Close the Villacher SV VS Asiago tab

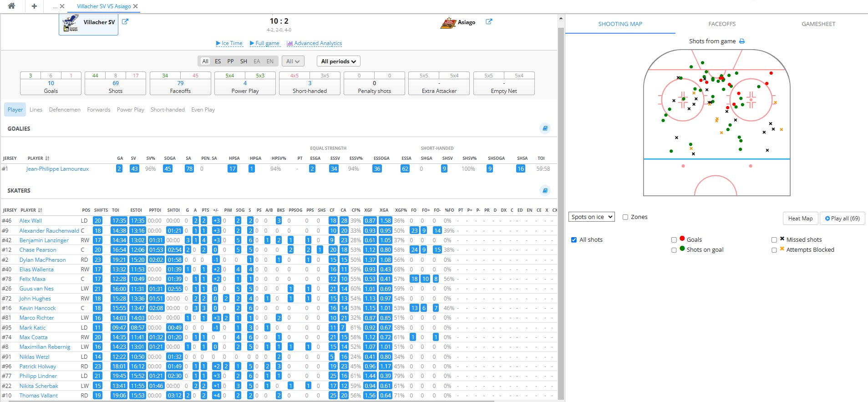(x=136, y=6)
